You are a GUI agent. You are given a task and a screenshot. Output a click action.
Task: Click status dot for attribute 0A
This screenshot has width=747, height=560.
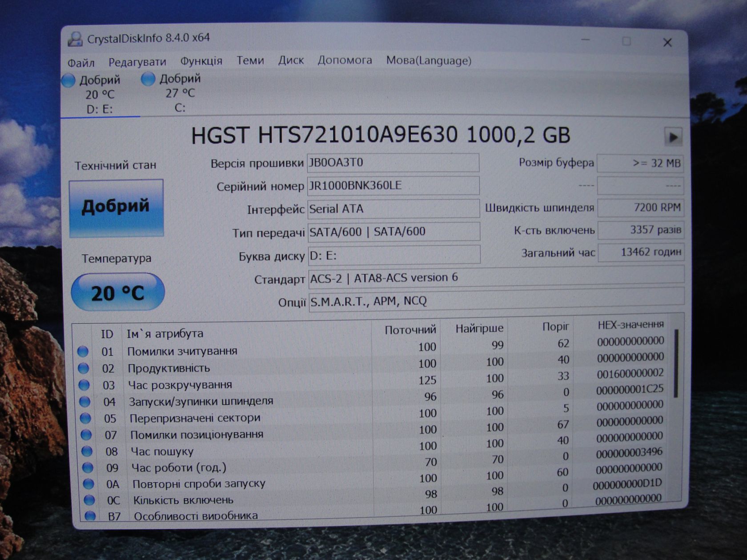(x=88, y=484)
